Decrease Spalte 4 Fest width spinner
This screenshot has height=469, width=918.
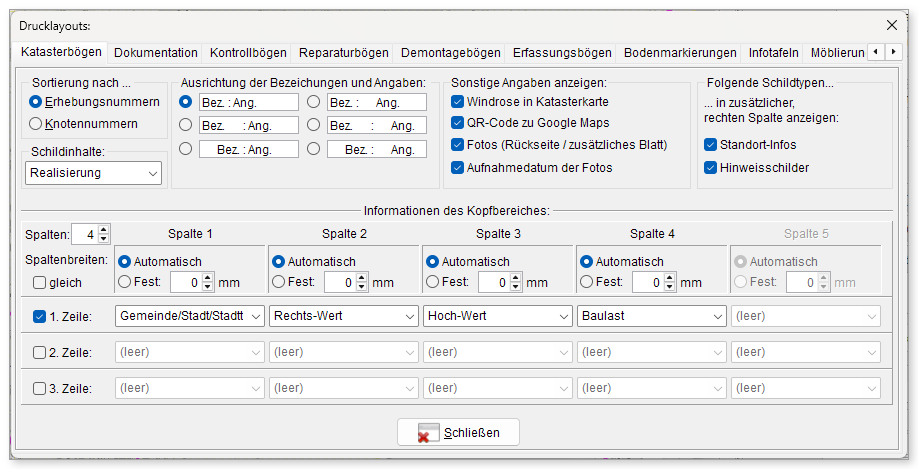670,286
